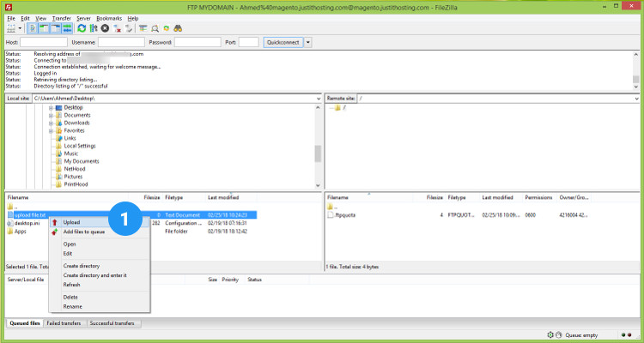Choose Rename in the context menu
The height and width of the screenshot is (343, 644).
pyautogui.click(x=99, y=306)
